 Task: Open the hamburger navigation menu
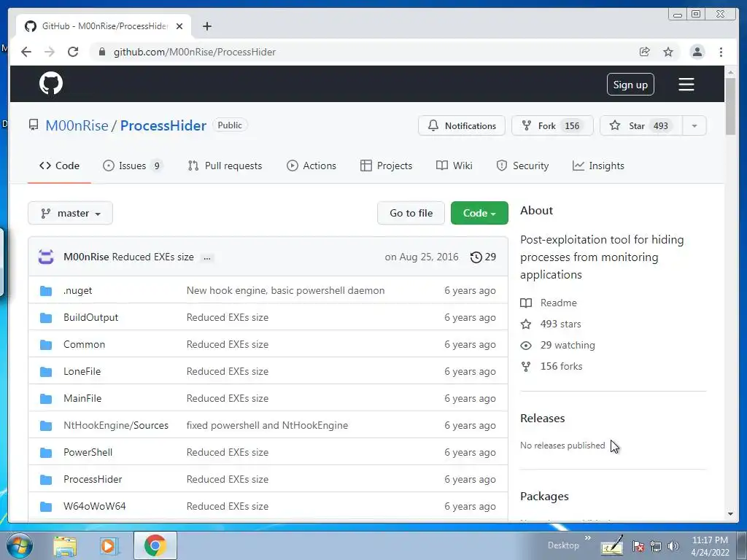click(686, 85)
